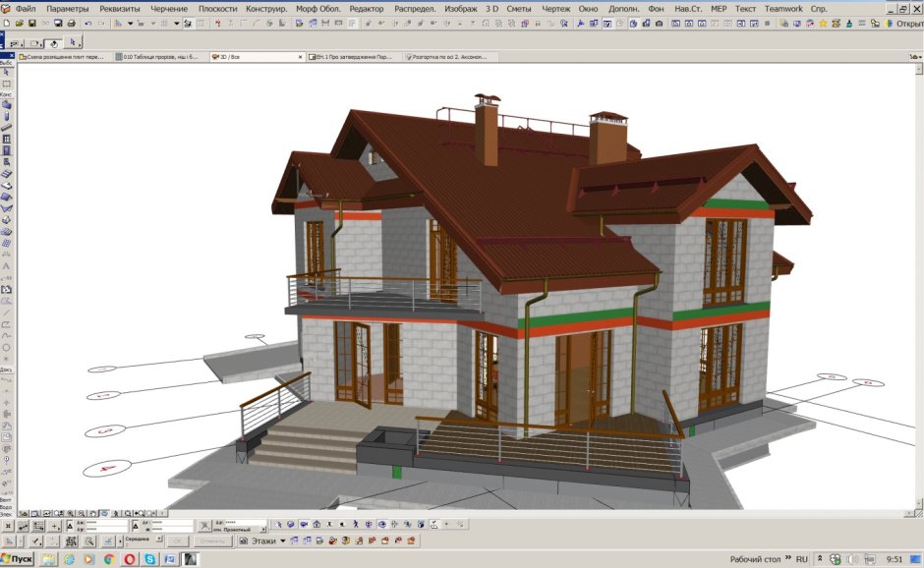Click the Print icon in the top toolbar

click(72, 23)
